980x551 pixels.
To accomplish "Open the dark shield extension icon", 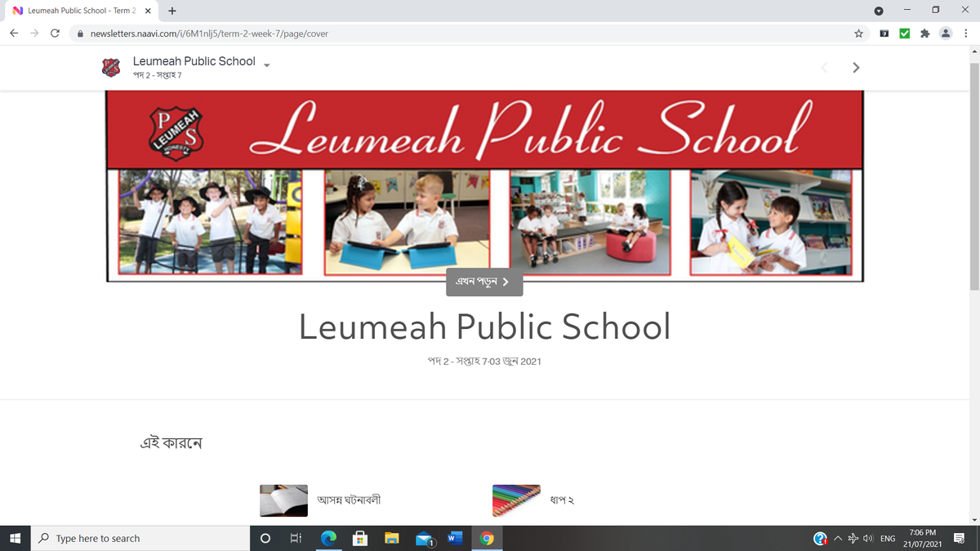I will (884, 33).
